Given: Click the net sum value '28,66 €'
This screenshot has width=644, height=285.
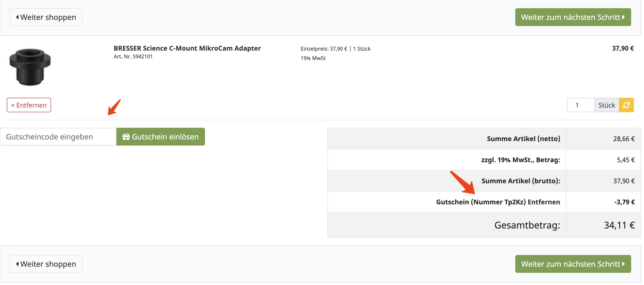Looking at the screenshot, I should coord(624,139).
